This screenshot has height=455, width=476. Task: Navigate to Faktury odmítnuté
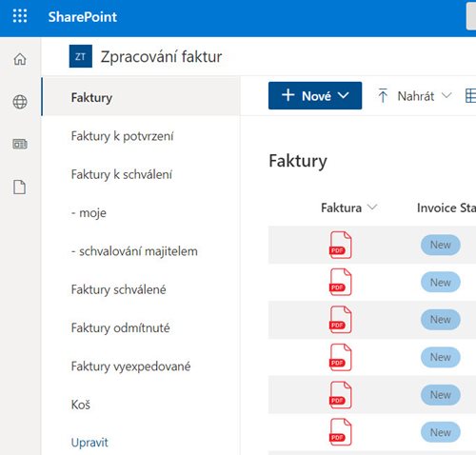120,327
